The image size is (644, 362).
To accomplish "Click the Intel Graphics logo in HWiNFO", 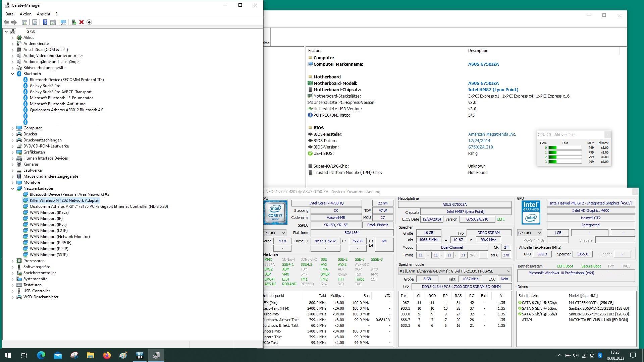I will pyautogui.click(x=531, y=213).
